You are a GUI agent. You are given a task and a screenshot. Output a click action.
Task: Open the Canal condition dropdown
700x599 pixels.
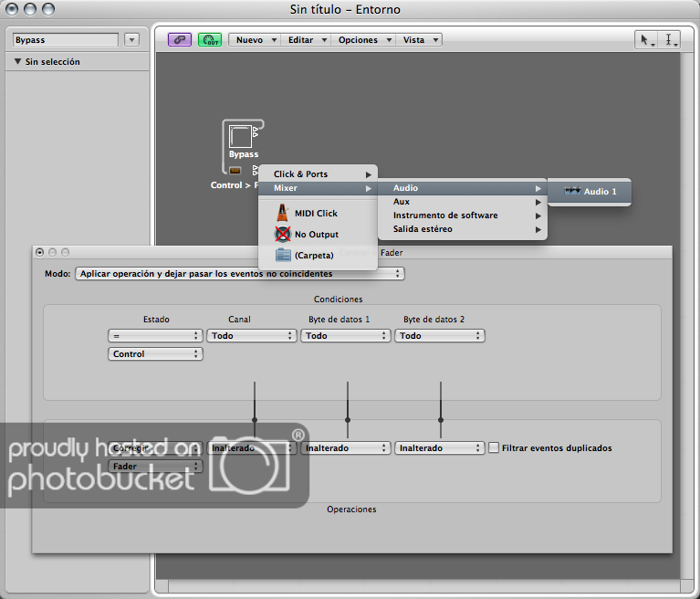point(252,336)
